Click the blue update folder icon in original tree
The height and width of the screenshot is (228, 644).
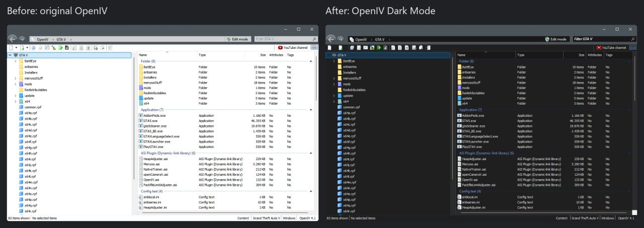[x=22, y=96]
